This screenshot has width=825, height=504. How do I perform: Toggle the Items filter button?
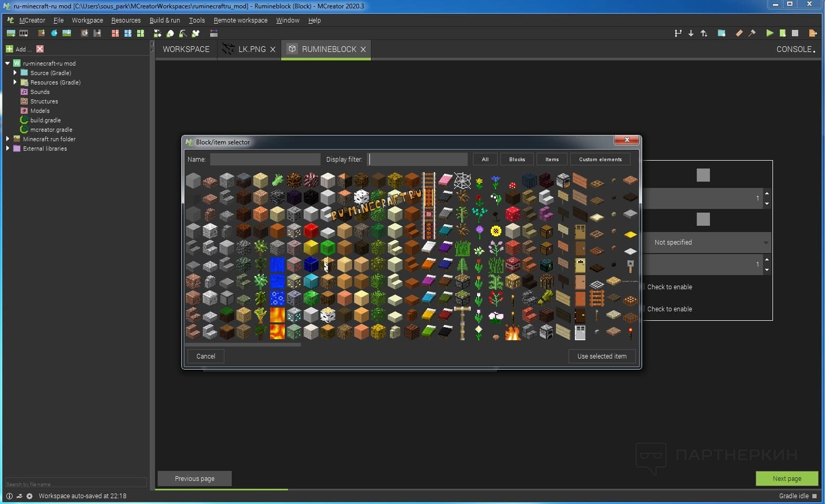(x=552, y=159)
